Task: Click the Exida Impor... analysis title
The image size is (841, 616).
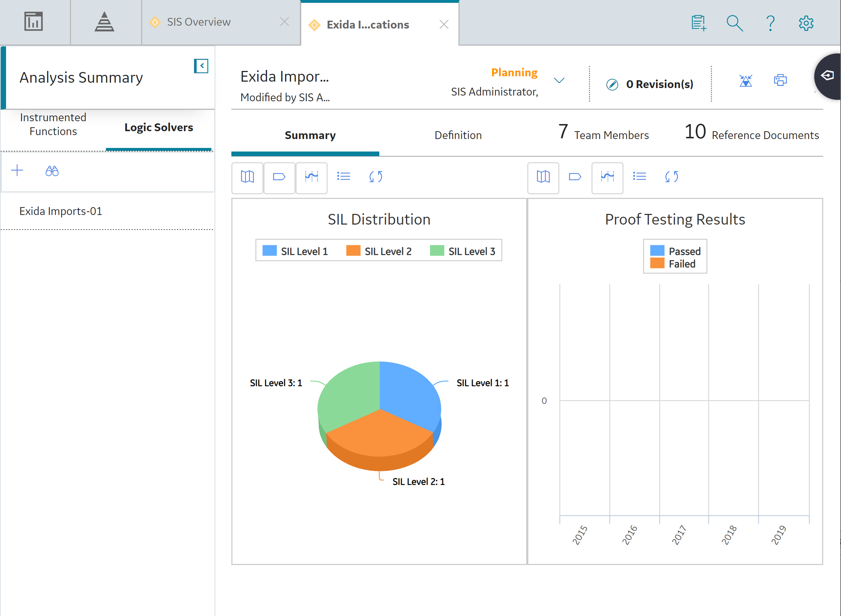Action: (284, 77)
